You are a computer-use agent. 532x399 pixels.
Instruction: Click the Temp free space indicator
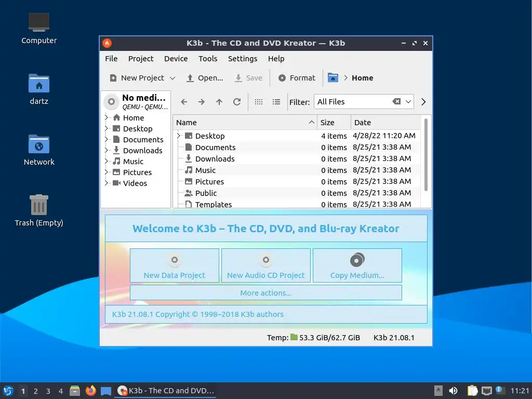(x=313, y=338)
